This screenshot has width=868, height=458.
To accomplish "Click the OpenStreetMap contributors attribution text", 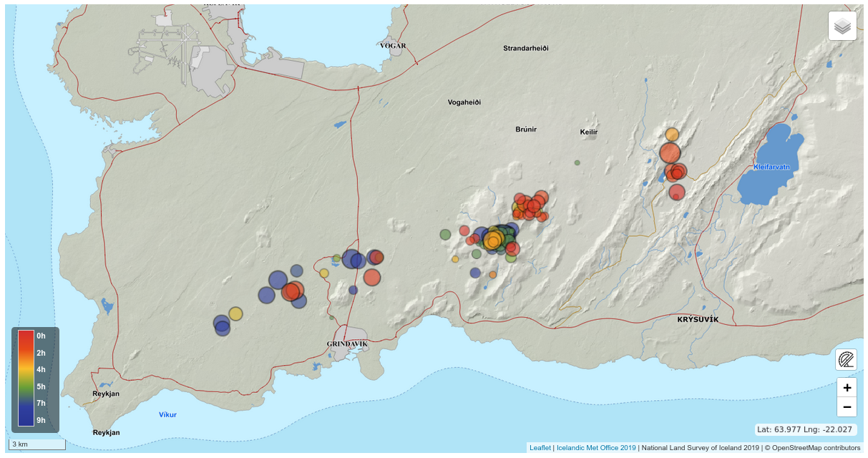I will [816, 448].
